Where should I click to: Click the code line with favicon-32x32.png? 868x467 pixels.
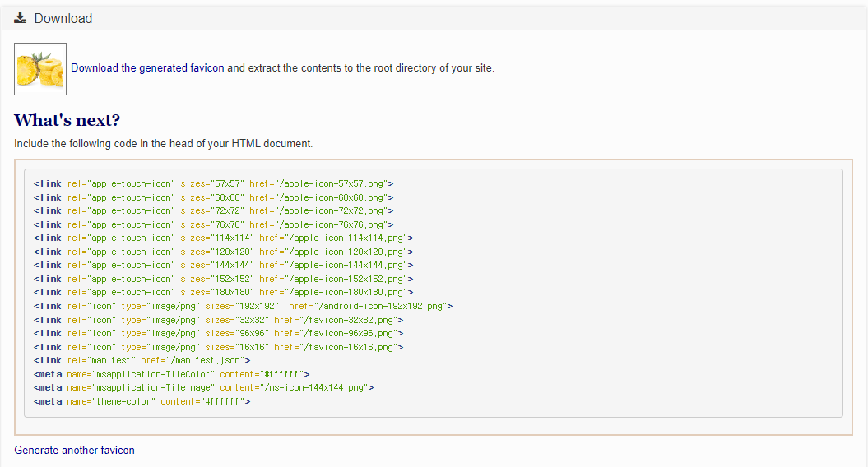(x=219, y=320)
